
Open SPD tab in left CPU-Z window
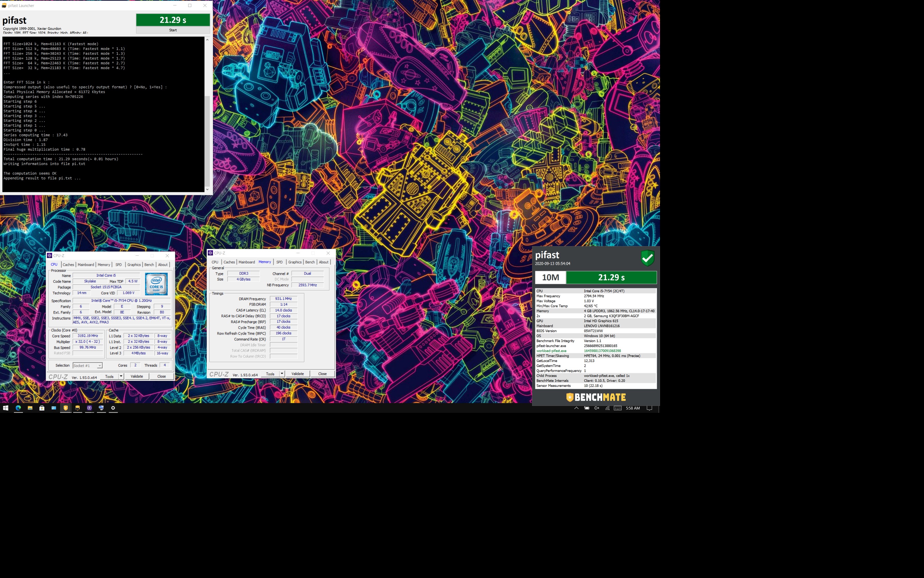click(x=119, y=264)
